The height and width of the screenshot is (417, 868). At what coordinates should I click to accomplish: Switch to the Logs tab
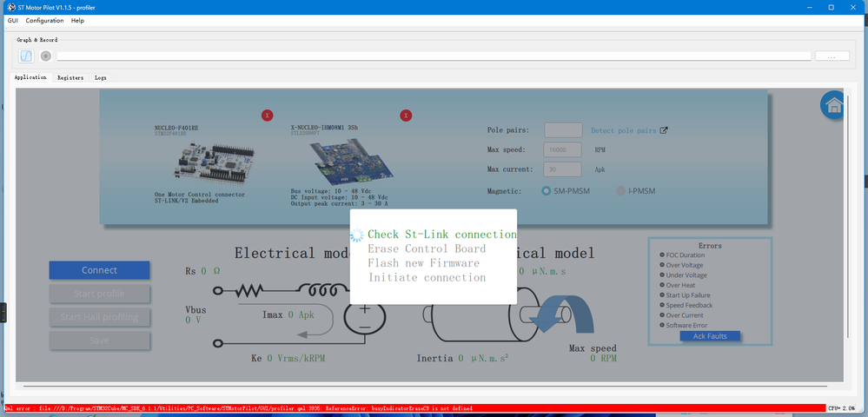[x=100, y=78]
